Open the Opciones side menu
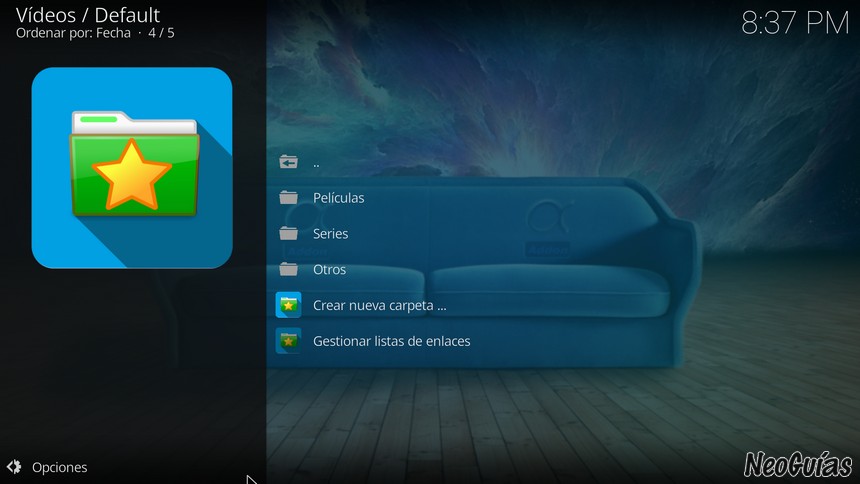Viewport: 860px width, 484px height. pos(59,467)
